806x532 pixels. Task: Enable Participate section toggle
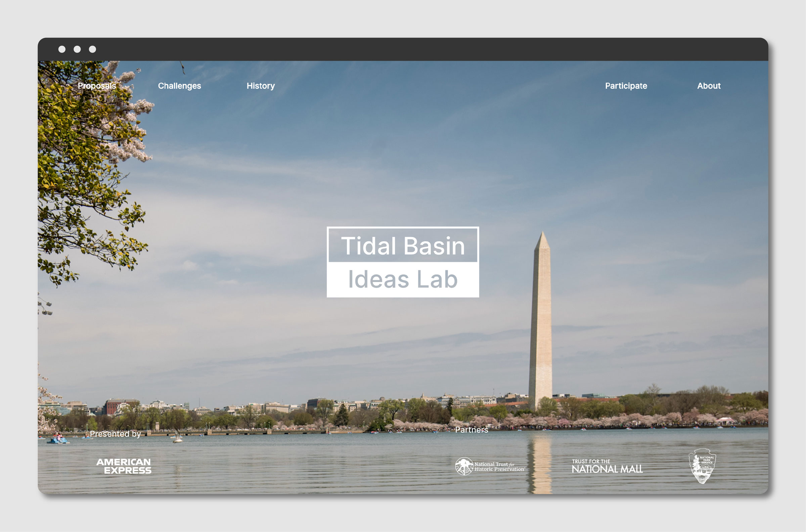coord(626,85)
